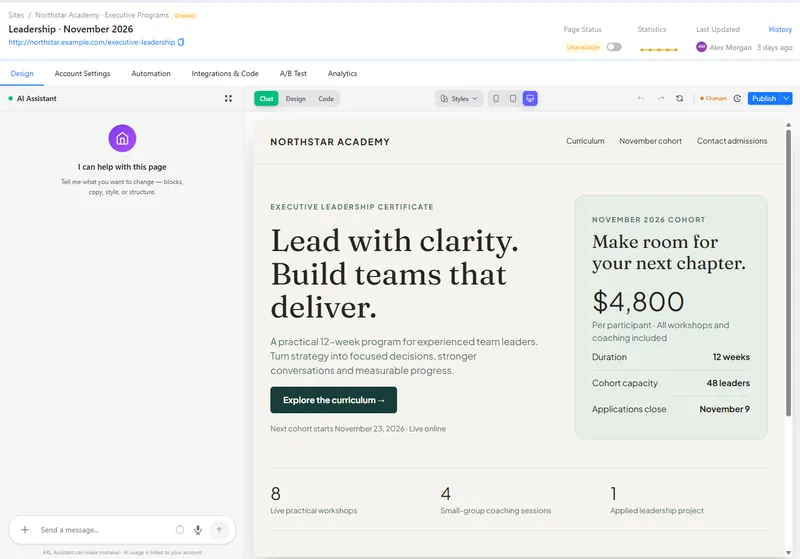The height and width of the screenshot is (559, 800).
Task: Redo the last change
Action: click(x=661, y=98)
